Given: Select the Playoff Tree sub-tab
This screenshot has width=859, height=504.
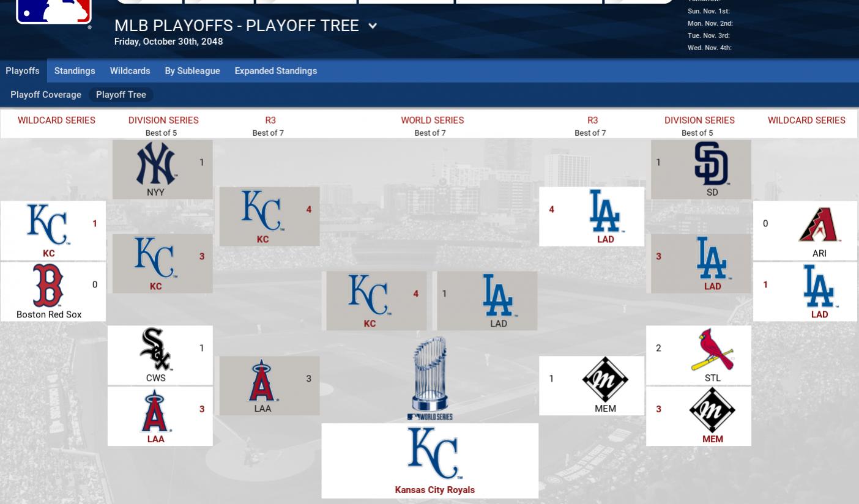Looking at the screenshot, I should click(x=121, y=95).
